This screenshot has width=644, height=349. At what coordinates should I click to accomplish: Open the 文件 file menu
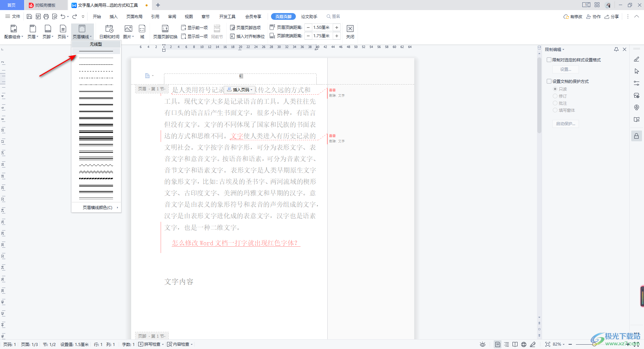pyautogui.click(x=13, y=16)
